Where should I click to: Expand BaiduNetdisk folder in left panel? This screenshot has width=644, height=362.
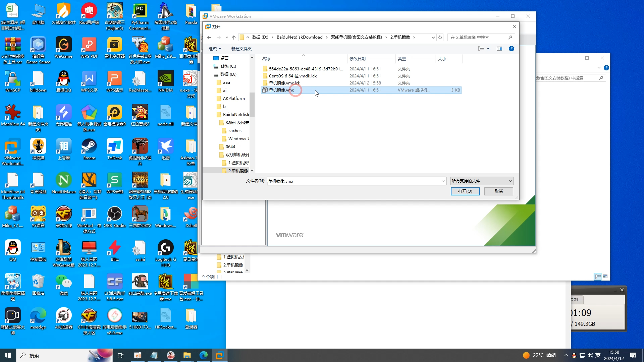pyautogui.click(x=214, y=114)
